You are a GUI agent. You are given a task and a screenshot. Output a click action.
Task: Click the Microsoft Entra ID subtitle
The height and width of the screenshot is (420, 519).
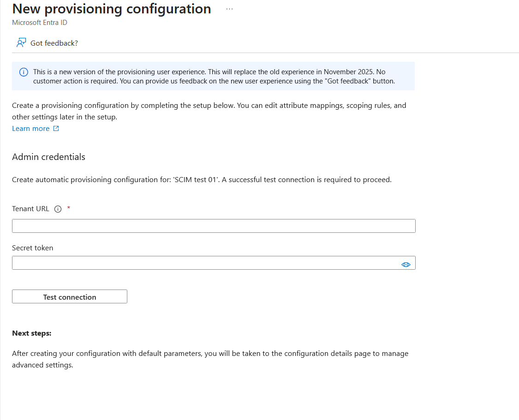(40, 23)
